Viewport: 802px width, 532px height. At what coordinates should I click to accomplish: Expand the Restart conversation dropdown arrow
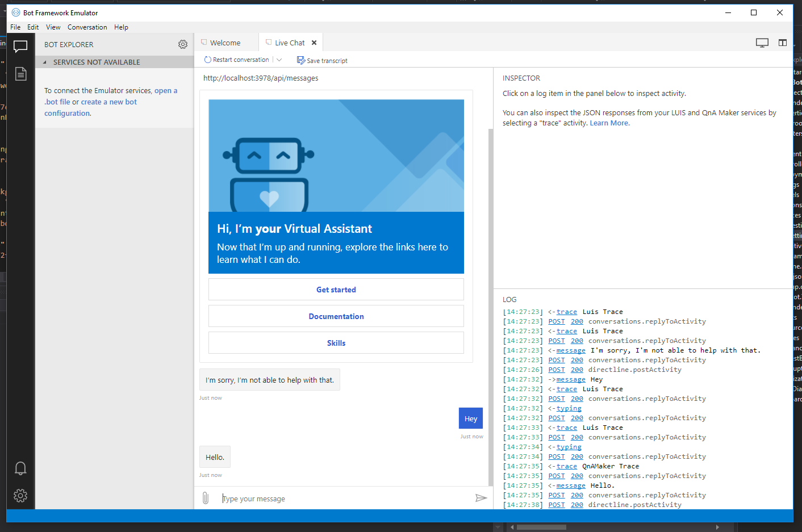pos(279,60)
